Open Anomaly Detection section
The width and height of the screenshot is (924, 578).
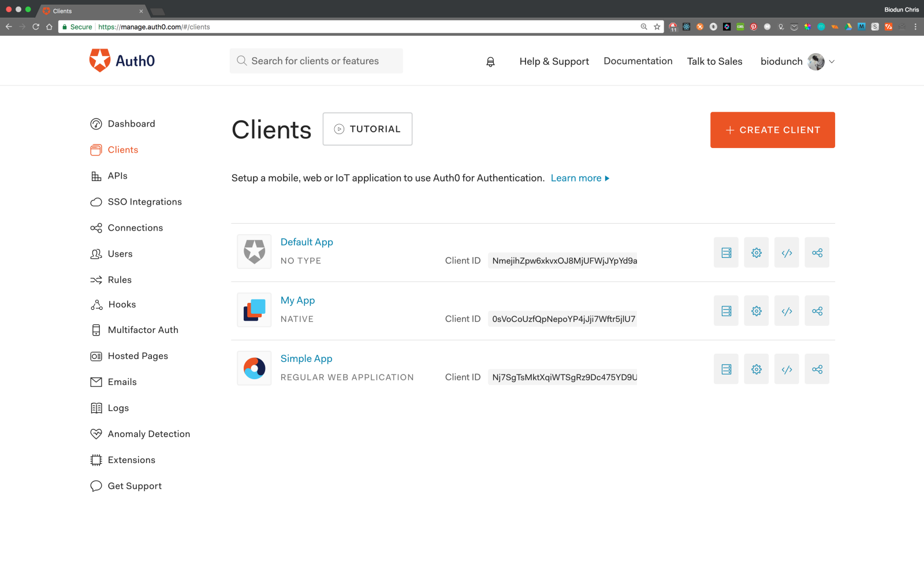point(140,434)
